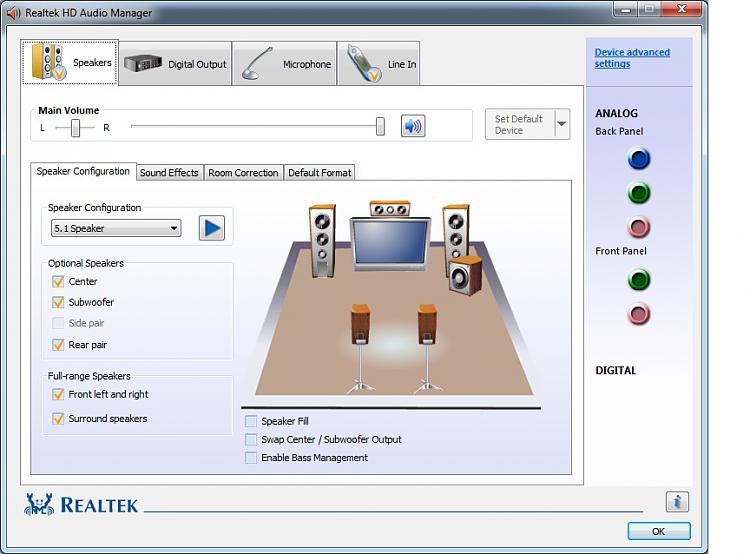
Task: Click the L/R balance slider handle
Action: coord(76,128)
